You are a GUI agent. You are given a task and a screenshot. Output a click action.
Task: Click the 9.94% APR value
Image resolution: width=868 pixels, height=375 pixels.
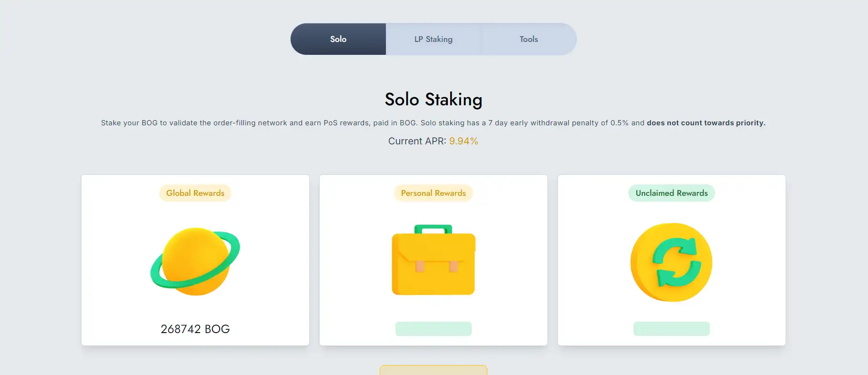(464, 141)
